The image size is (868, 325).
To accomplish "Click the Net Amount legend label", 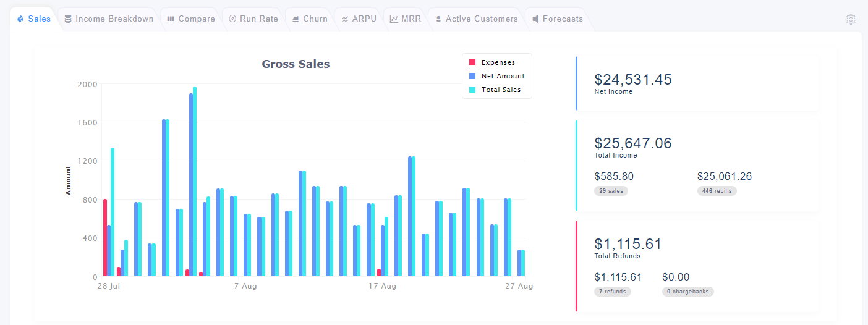I will pos(503,76).
